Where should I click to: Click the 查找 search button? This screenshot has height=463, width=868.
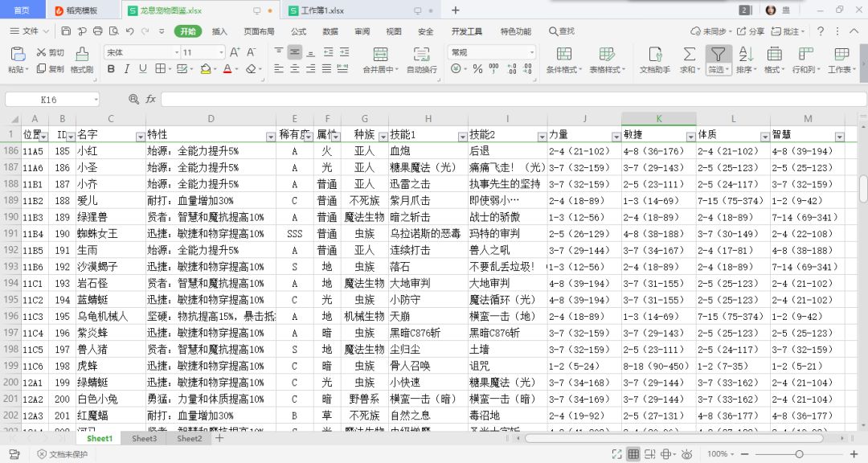(562, 31)
